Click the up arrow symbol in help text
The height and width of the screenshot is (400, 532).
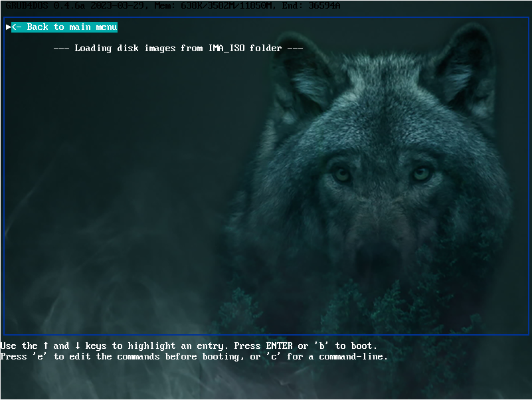click(45, 346)
